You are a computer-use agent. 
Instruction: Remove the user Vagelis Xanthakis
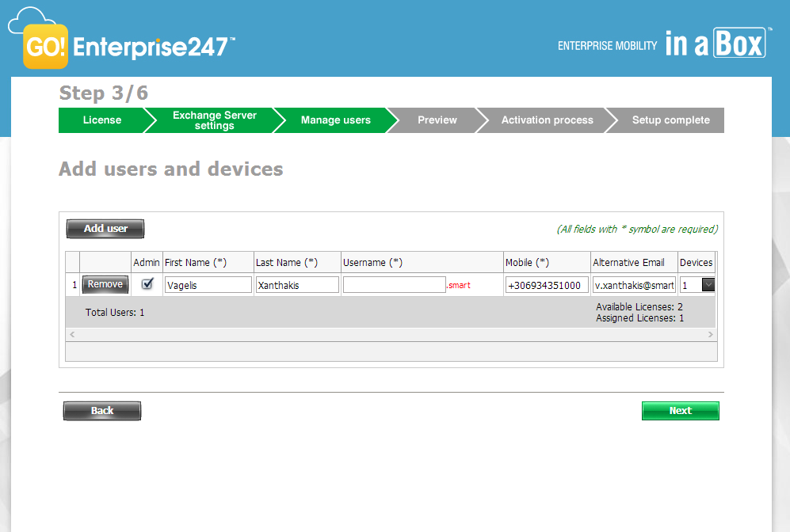(x=105, y=284)
